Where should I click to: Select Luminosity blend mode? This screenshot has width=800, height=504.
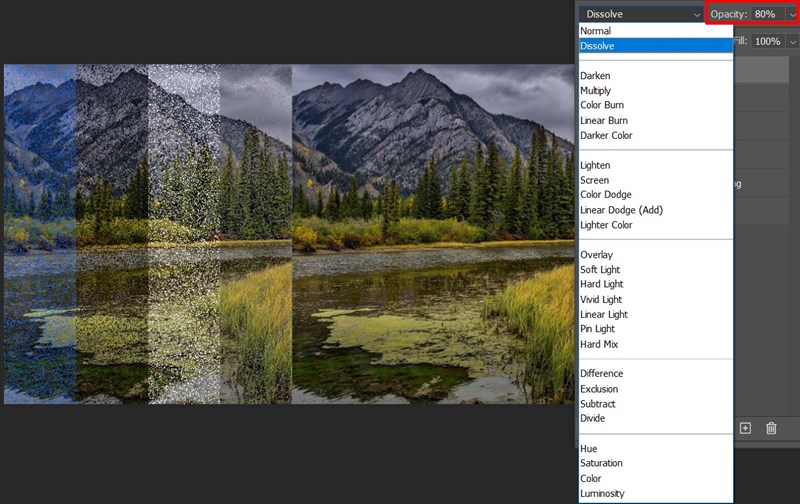click(x=602, y=493)
